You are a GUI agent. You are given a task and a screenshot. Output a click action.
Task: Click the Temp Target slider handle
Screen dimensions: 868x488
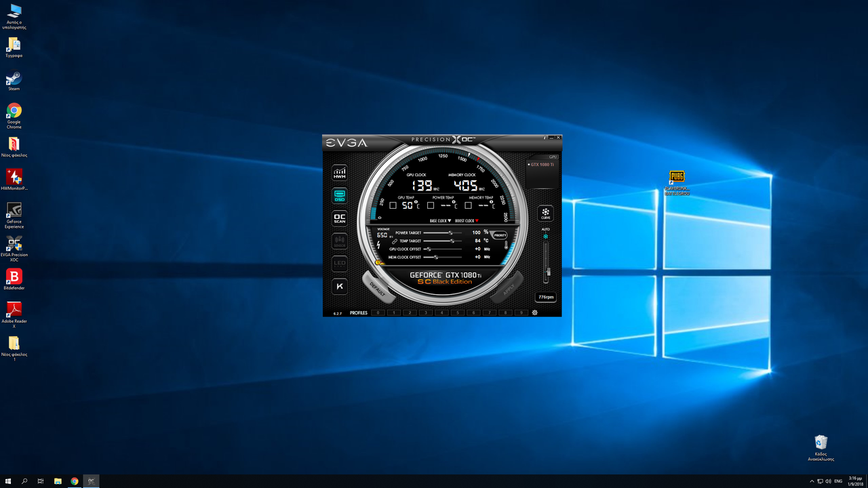coord(452,241)
